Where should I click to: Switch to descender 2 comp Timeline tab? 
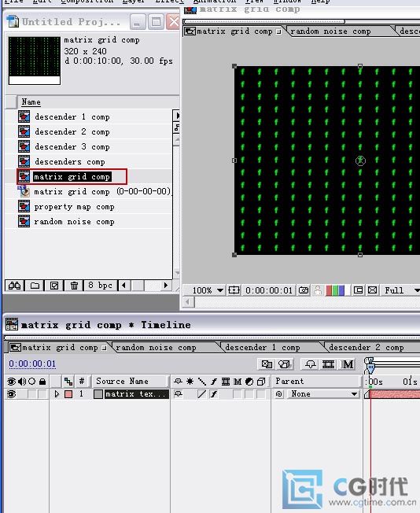pos(367,348)
